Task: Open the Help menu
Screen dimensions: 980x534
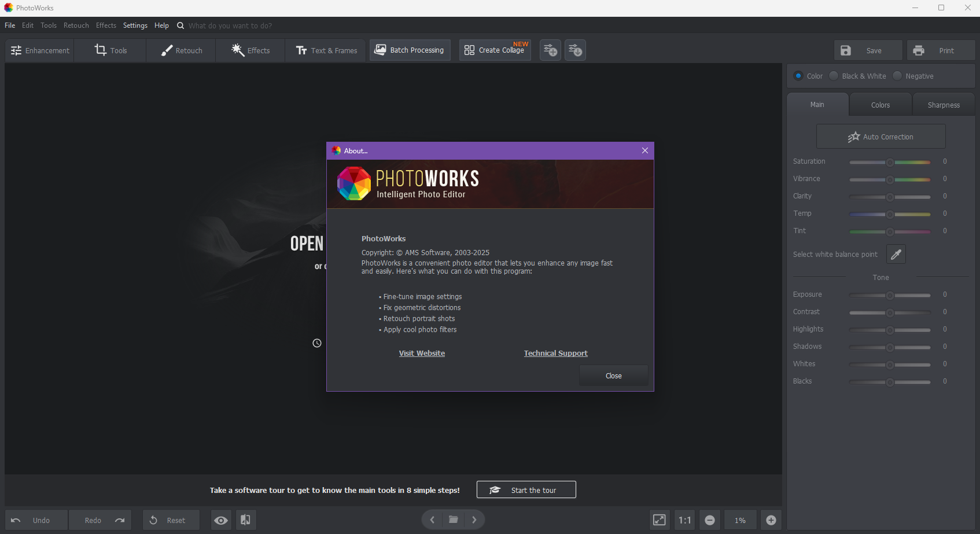Action: pos(161,25)
